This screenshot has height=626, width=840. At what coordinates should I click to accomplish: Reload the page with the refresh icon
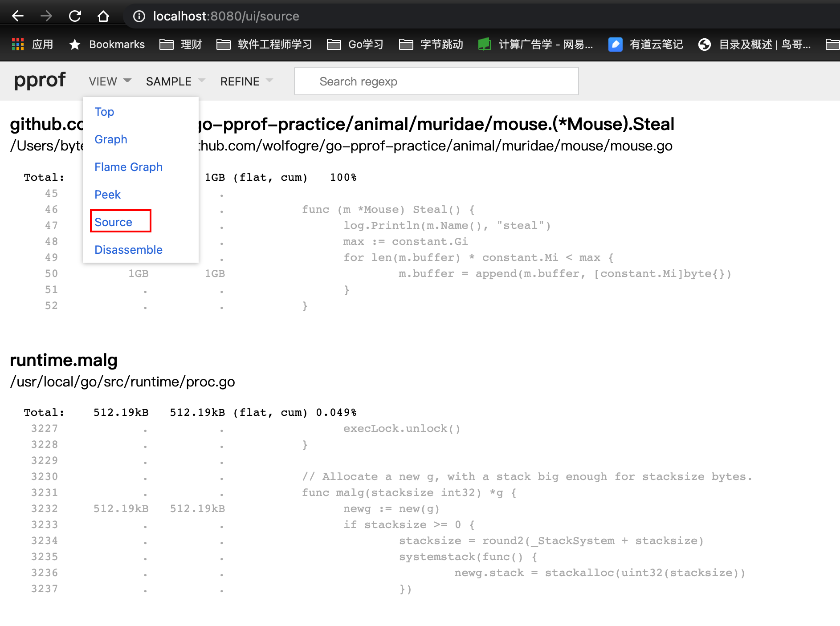pos(75,16)
